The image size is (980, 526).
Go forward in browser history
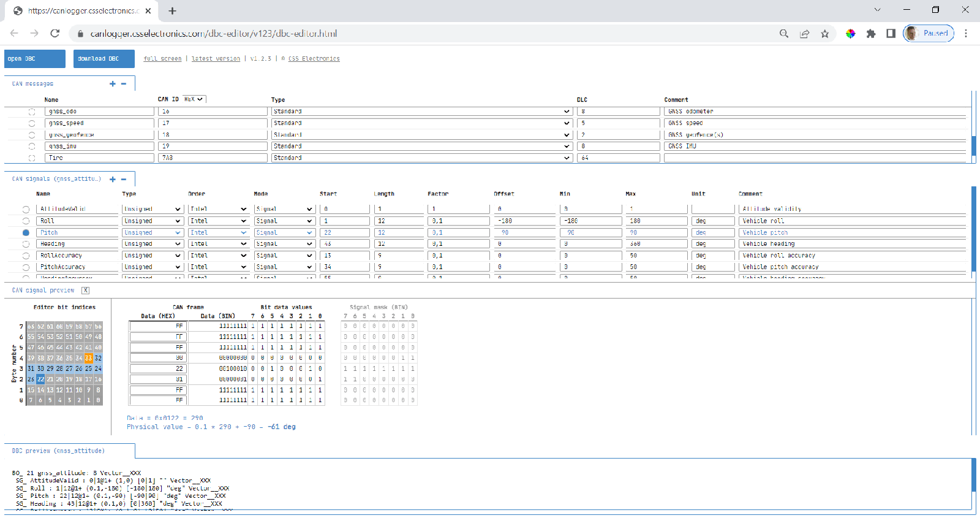(x=34, y=34)
